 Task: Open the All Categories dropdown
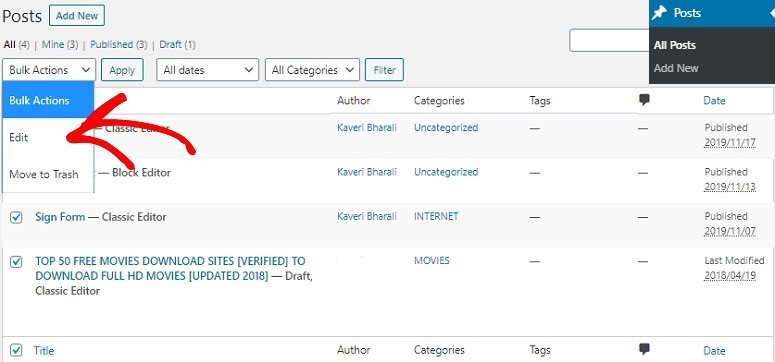(x=312, y=70)
